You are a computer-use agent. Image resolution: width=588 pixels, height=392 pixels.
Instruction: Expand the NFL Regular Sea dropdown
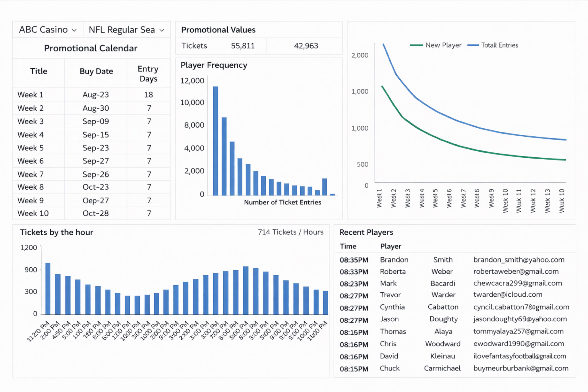tap(126, 30)
